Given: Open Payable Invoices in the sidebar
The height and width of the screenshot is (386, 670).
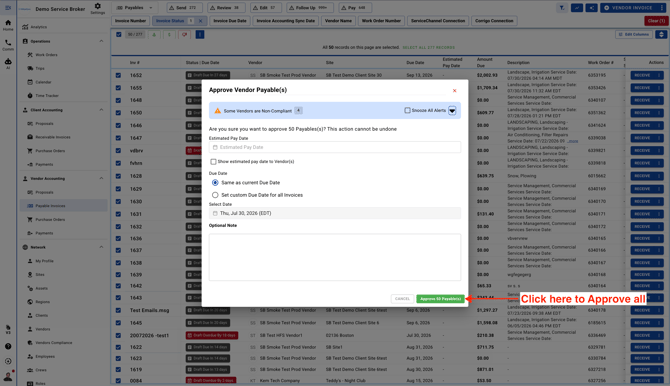Looking at the screenshot, I should (x=63, y=206).
